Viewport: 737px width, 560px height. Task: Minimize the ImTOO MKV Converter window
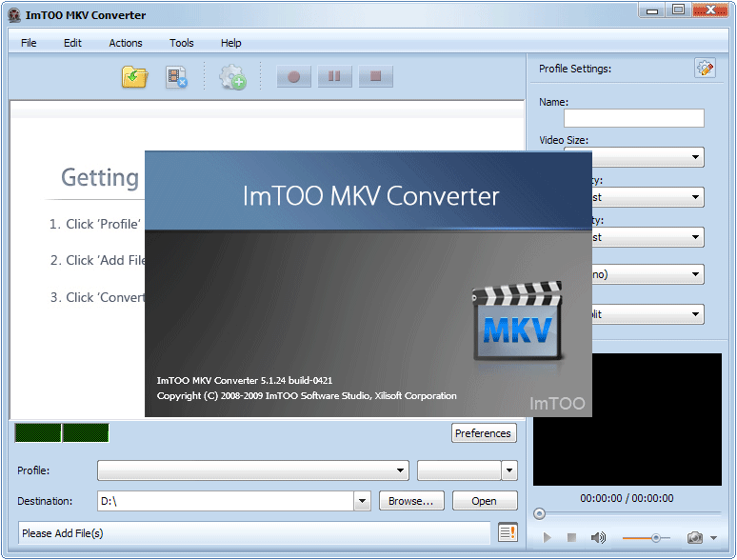(x=652, y=10)
